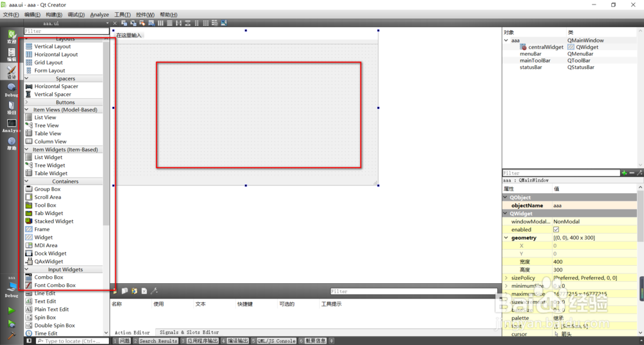644x345 pixels.
Task: Click the Adjust Size toolbar icon
Action: pos(224,23)
